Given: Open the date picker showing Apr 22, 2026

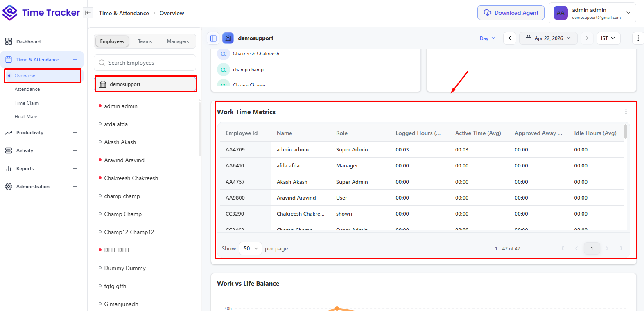Looking at the screenshot, I should 548,38.
